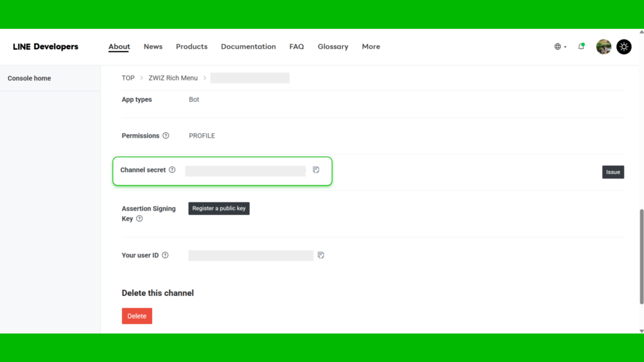Click the Bot app type text
This screenshot has width=644, height=362.
tap(194, 99)
